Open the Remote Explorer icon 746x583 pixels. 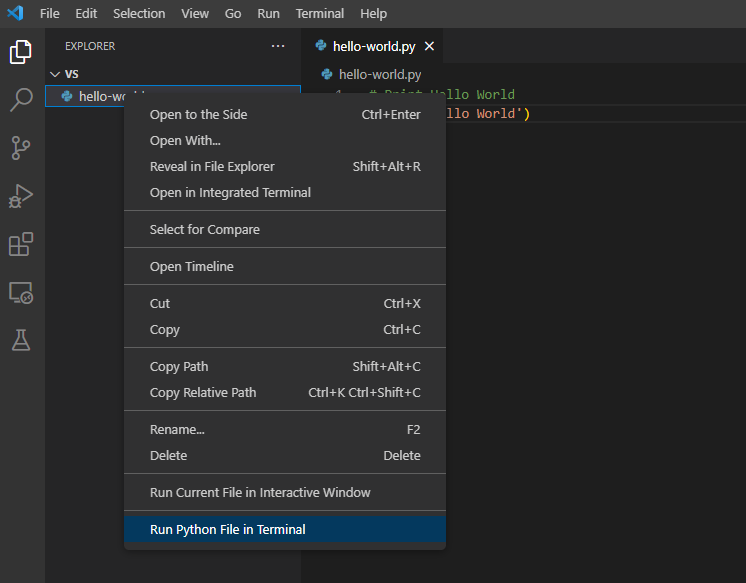pos(21,292)
